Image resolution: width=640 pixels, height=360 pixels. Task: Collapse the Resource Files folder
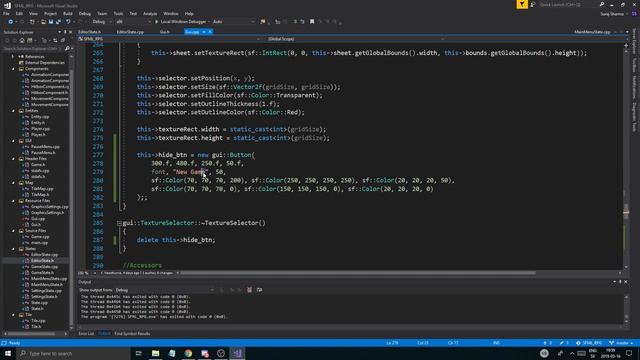pyautogui.click(x=13, y=201)
